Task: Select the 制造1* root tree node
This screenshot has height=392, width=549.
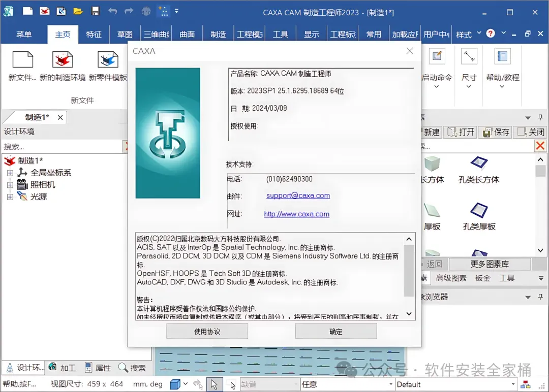Action: (30, 160)
